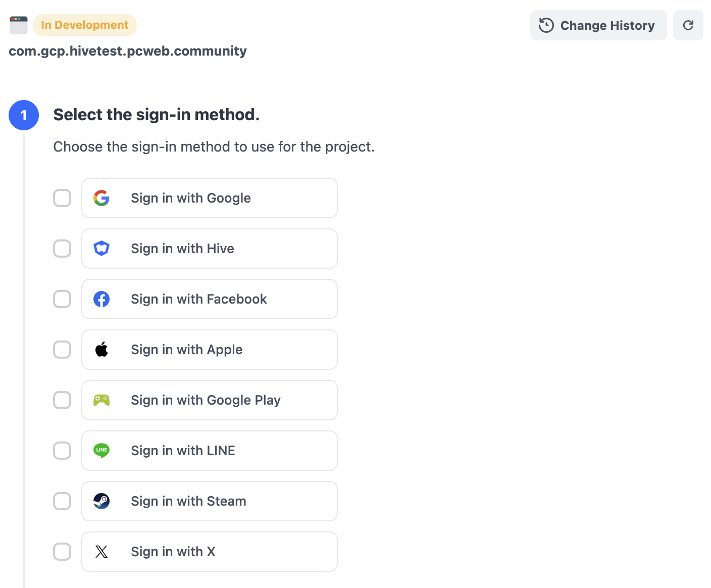This screenshot has width=711, height=588.
Task: Click the Facebook logo icon
Action: click(x=101, y=299)
